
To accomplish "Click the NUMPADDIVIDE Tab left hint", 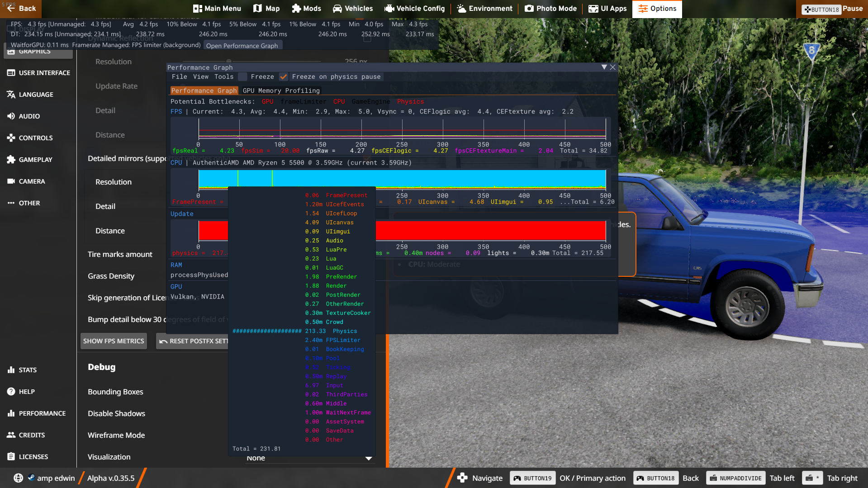I will point(750,478).
